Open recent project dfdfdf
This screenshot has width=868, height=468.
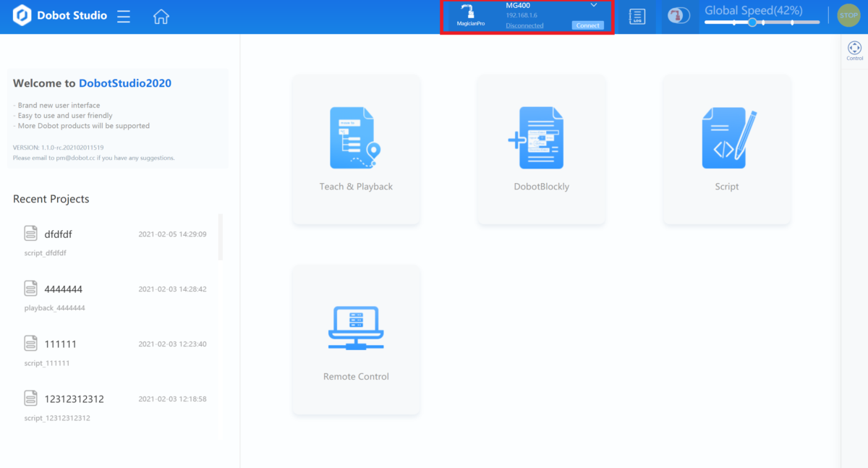pos(58,234)
